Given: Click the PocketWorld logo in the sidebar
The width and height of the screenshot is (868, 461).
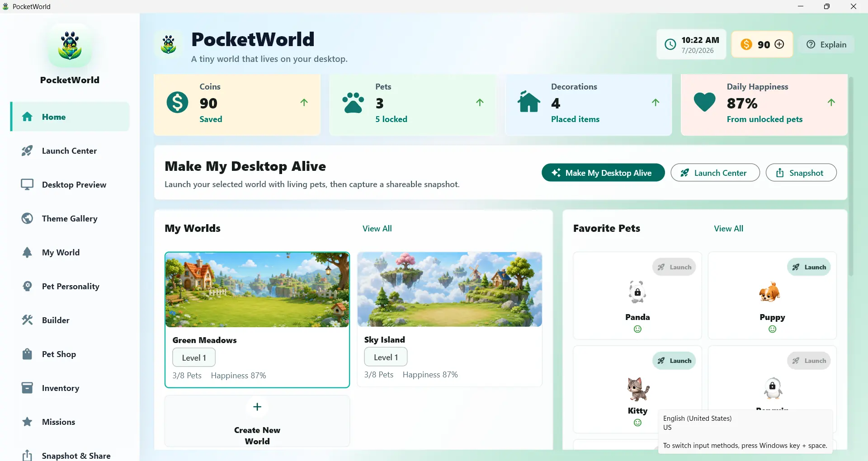Looking at the screenshot, I should 70,47.
